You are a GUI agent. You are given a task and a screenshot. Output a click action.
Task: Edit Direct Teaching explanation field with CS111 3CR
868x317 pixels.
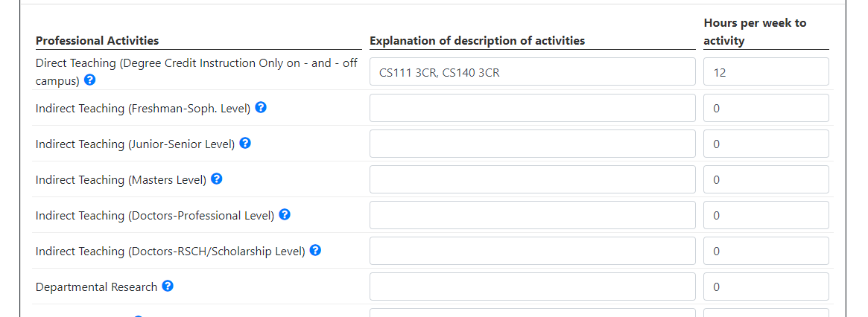tap(532, 72)
